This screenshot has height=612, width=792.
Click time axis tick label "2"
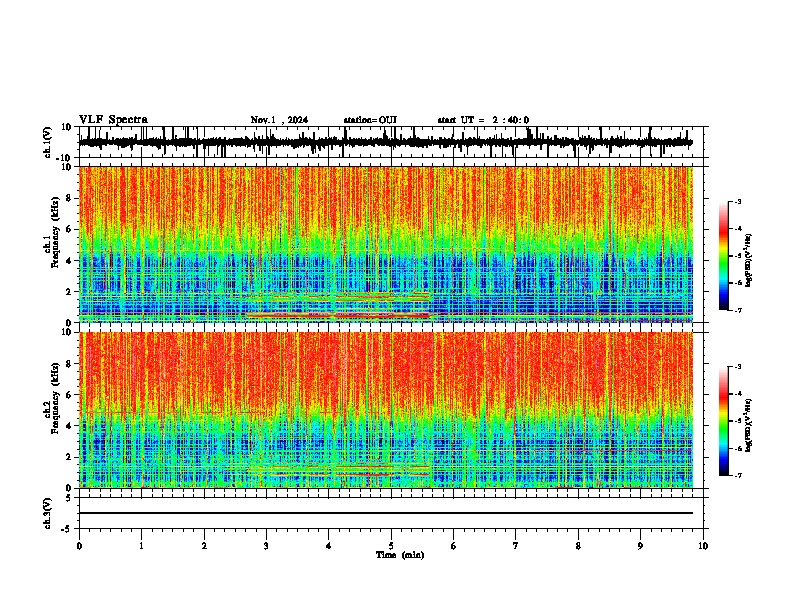click(x=204, y=546)
